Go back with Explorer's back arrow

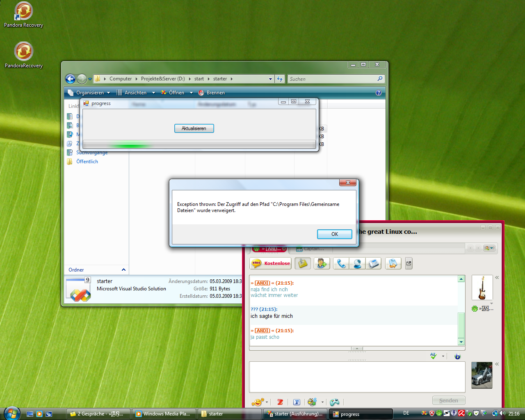coord(70,79)
